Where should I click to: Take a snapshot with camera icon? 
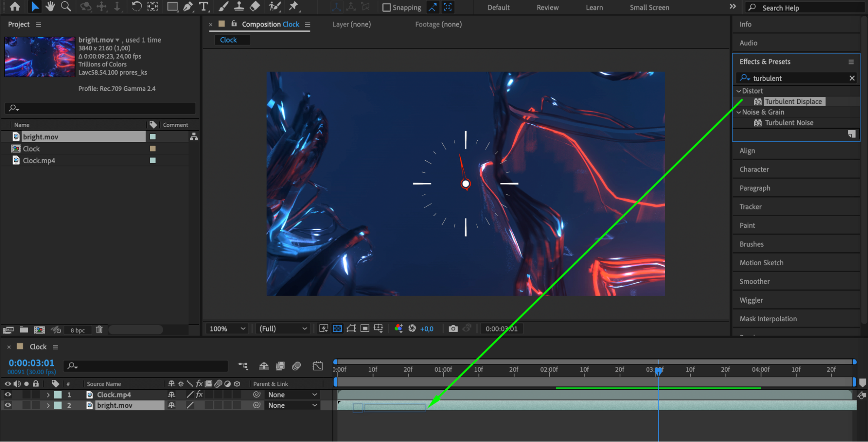coord(453,329)
